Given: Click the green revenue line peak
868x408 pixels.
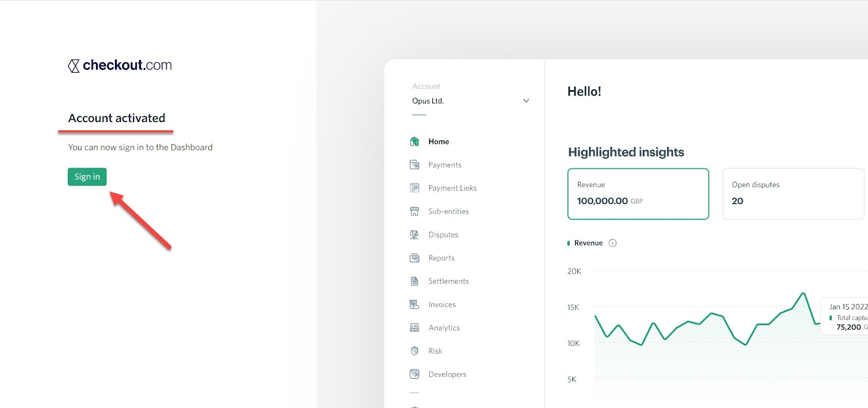Looking at the screenshot, I should [803, 295].
